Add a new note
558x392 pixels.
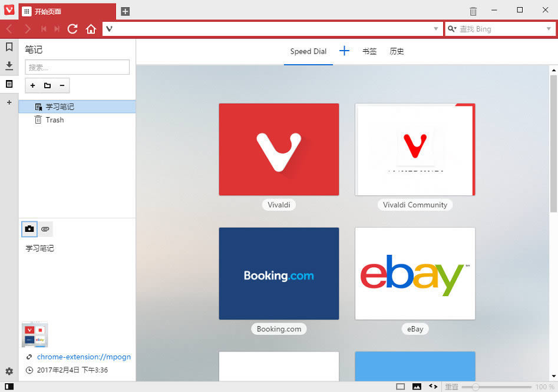click(x=33, y=85)
